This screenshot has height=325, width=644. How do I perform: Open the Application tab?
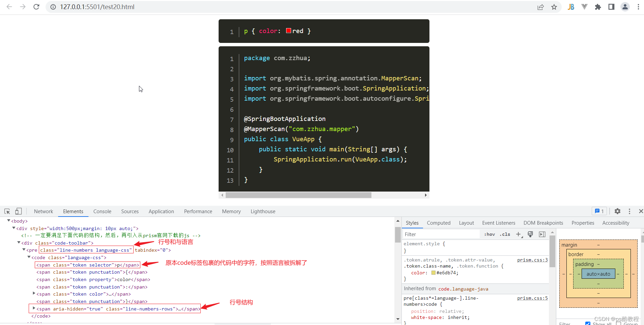pos(161,211)
